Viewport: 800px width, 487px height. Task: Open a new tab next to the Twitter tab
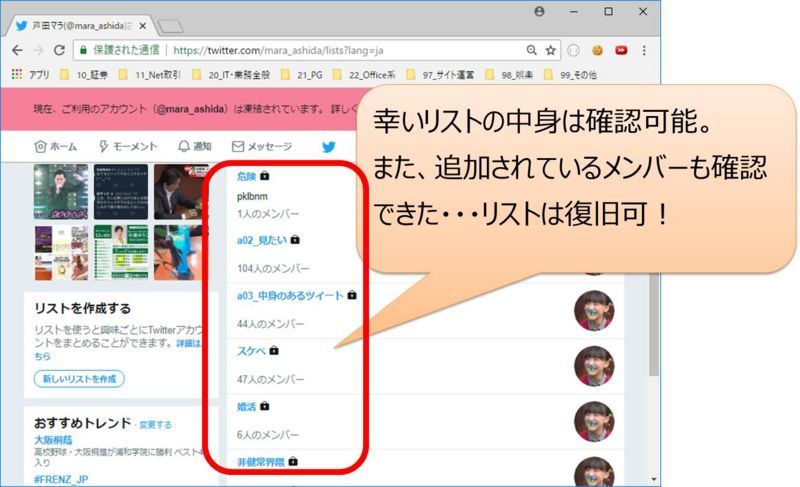click(170, 26)
